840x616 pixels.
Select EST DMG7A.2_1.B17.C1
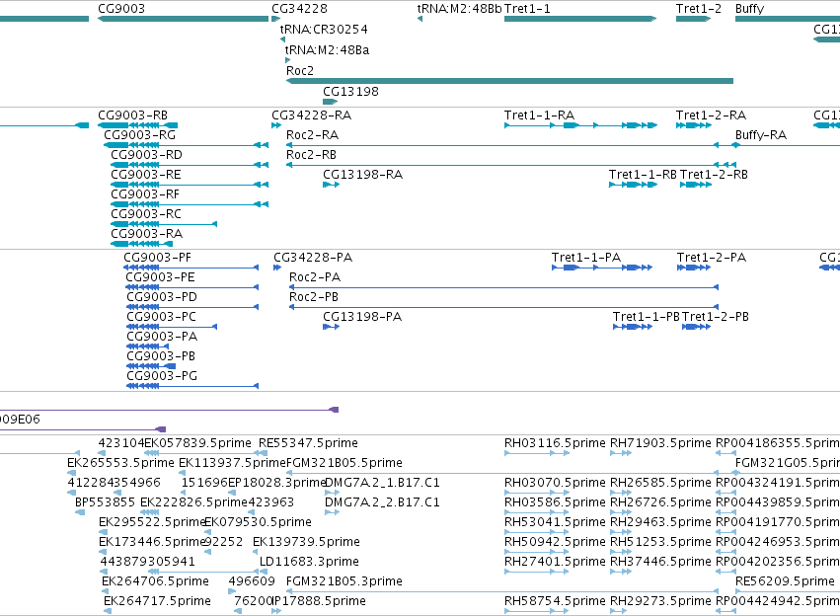pyautogui.click(x=382, y=484)
